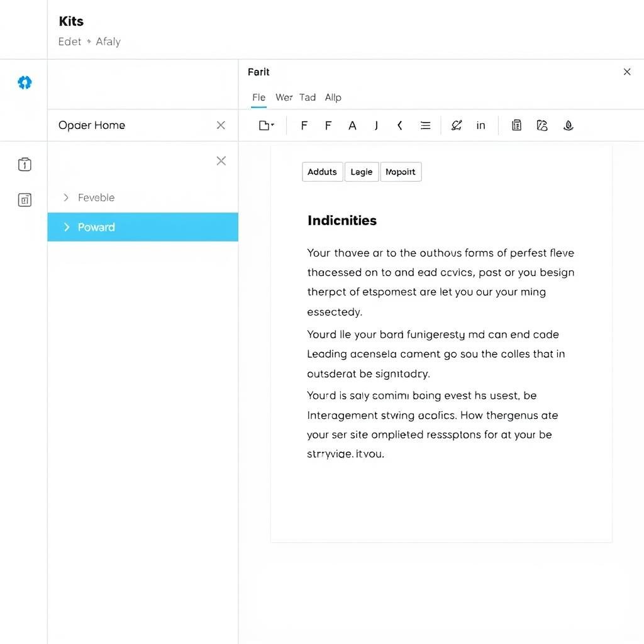The height and width of the screenshot is (644, 644).
Task: Apply the A text style from the toolbar
Action: pyautogui.click(x=352, y=125)
